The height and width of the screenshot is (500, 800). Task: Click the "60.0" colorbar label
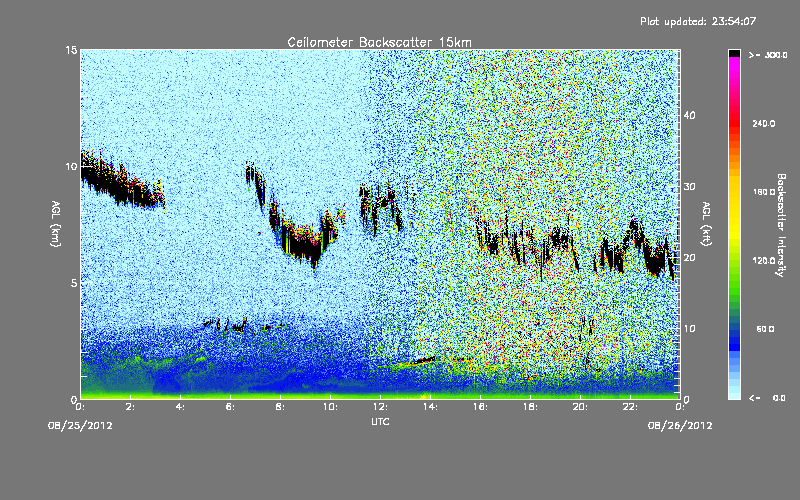[x=765, y=330]
